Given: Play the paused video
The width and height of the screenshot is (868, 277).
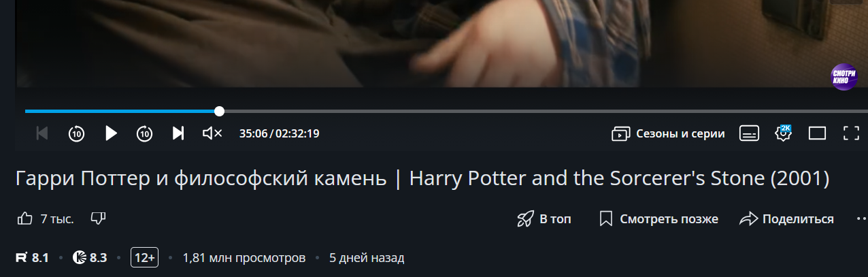Looking at the screenshot, I should point(111,133).
